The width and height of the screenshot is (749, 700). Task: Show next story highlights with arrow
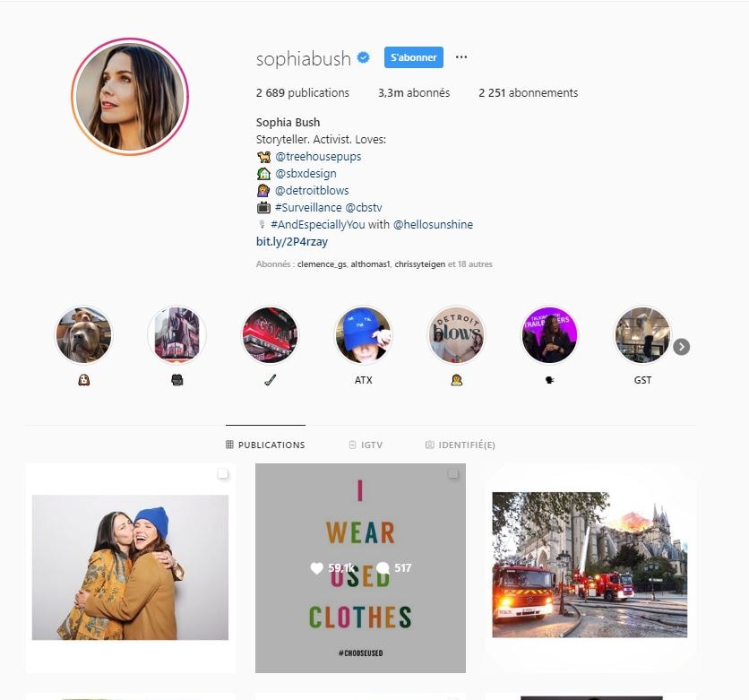(x=682, y=347)
